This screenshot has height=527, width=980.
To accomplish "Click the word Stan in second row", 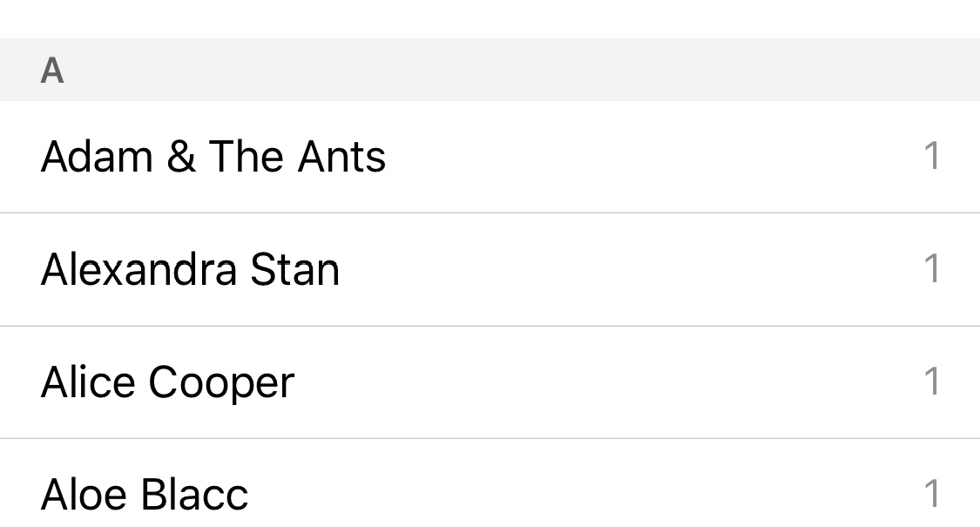I will pos(295,269).
